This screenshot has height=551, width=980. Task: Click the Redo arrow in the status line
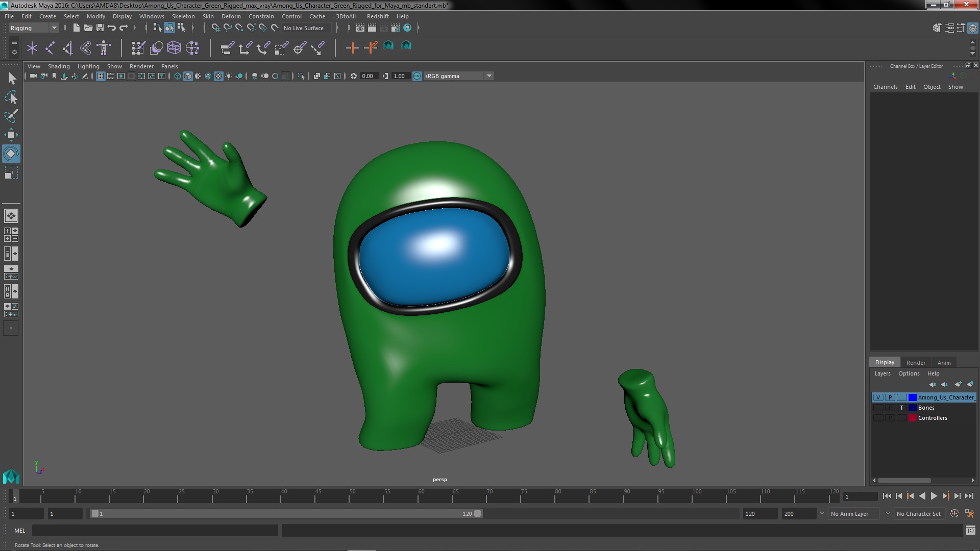tap(124, 28)
